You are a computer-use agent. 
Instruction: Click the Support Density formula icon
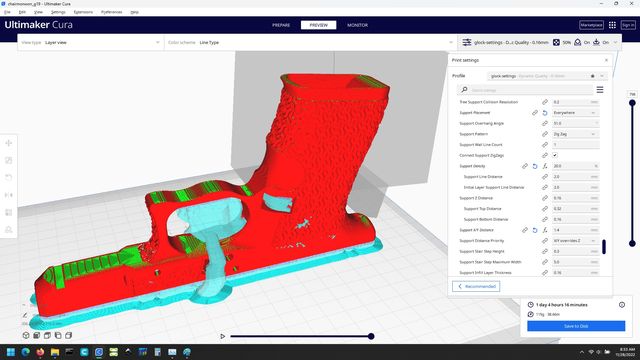544,166
